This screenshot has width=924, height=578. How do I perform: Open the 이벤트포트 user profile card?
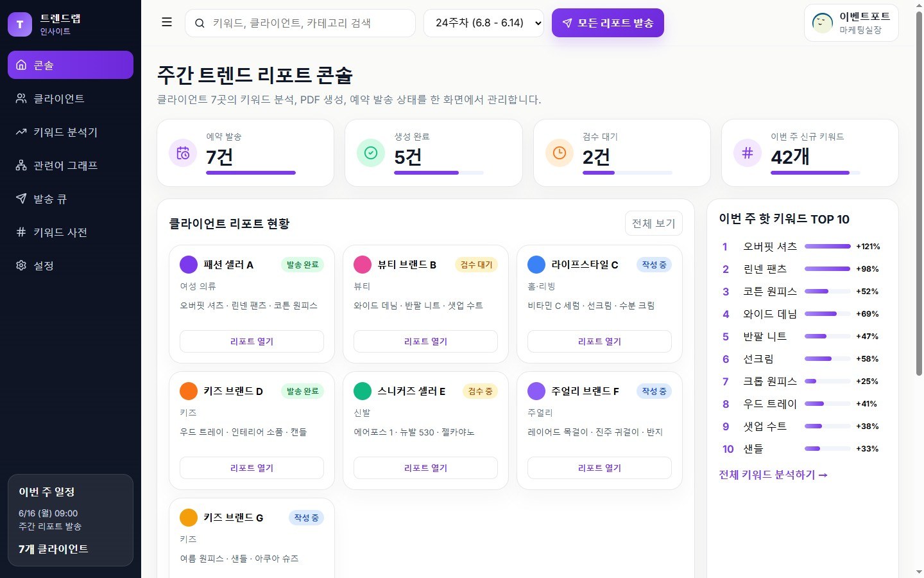pos(851,23)
